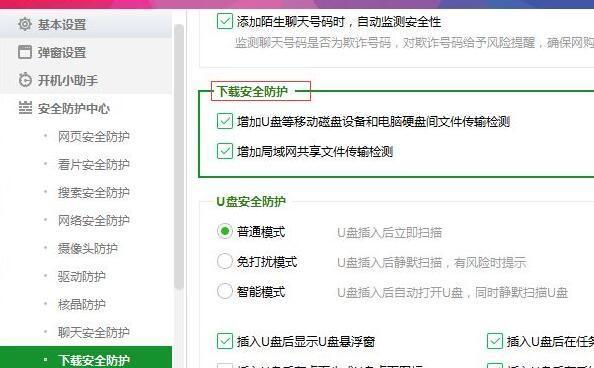Screen dimensions: 594x368
Task: Select 摄像头防护 in the sidebar
Action: click(88, 249)
